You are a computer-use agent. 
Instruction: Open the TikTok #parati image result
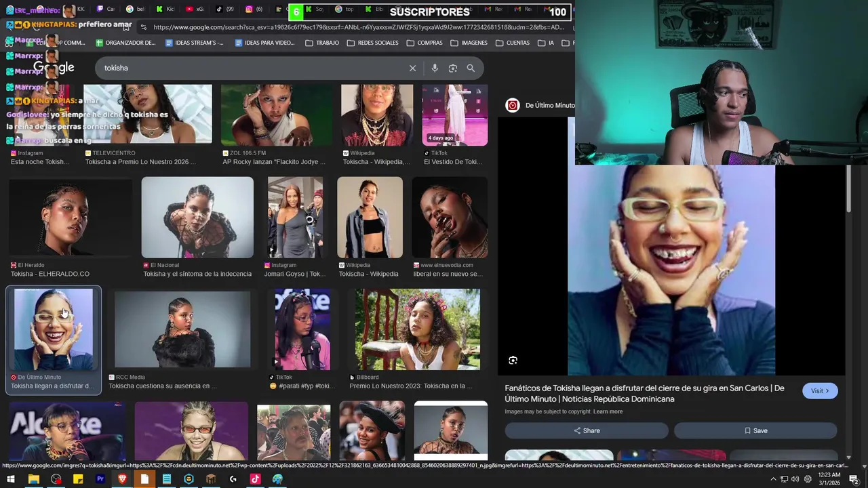302,330
